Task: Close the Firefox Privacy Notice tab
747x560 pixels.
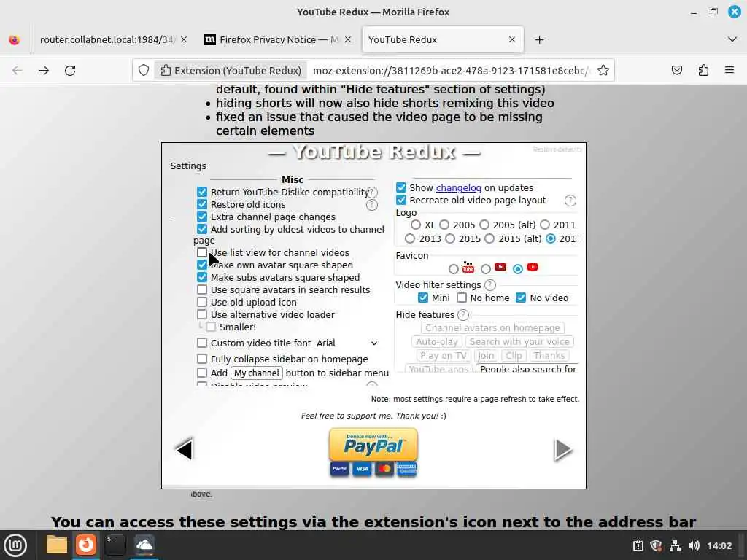Action: tap(348, 39)
